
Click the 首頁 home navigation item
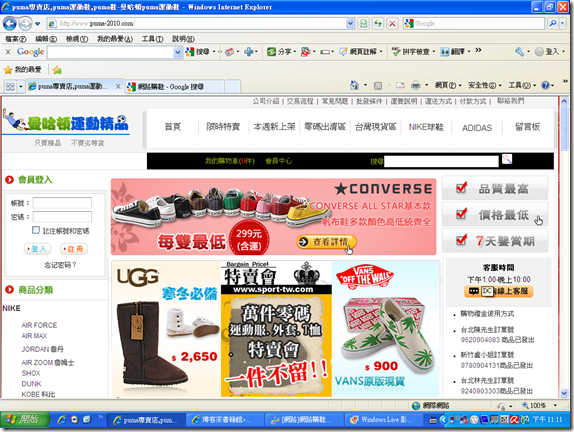coord(172,127)
